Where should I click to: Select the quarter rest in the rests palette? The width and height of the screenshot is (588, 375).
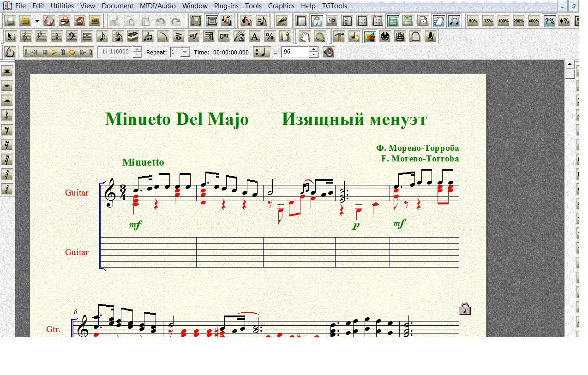[x=7, y=115]
